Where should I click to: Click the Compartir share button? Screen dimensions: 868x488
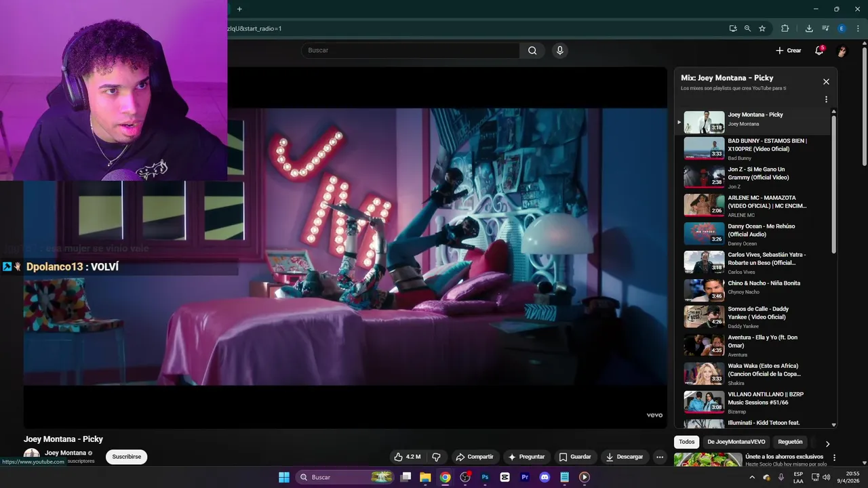click(x=475, y=457)
